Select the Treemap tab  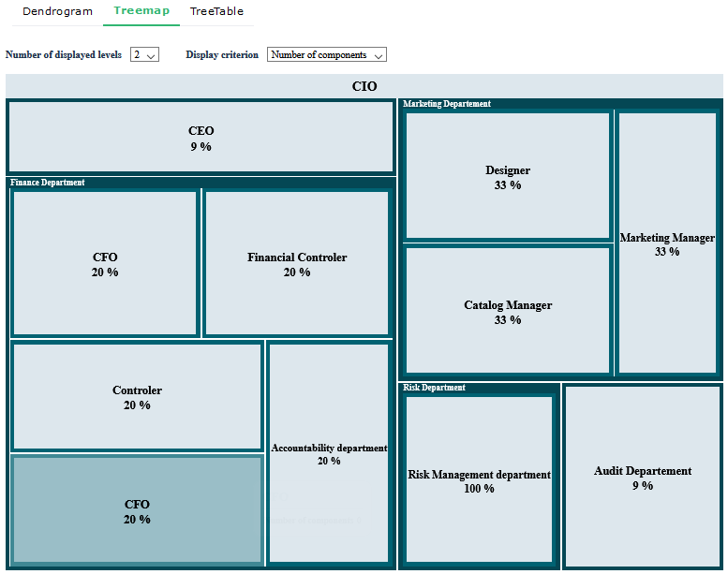point(143,12)
